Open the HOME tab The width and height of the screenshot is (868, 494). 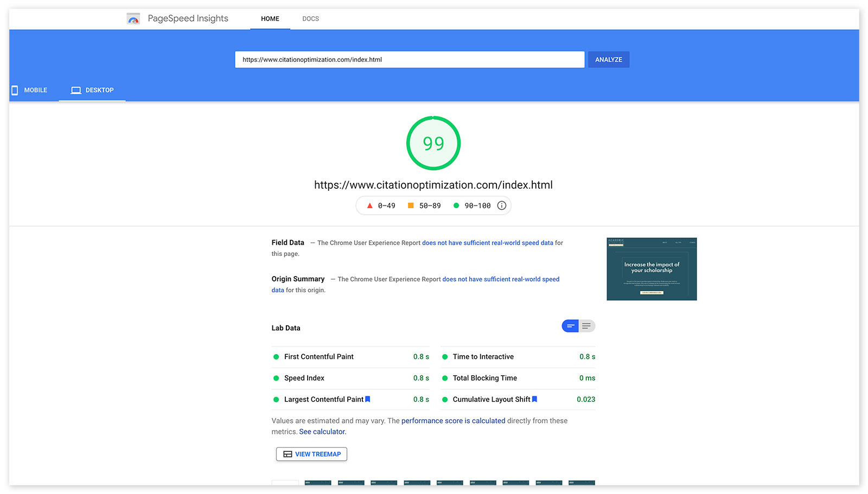tap(270, 19)
